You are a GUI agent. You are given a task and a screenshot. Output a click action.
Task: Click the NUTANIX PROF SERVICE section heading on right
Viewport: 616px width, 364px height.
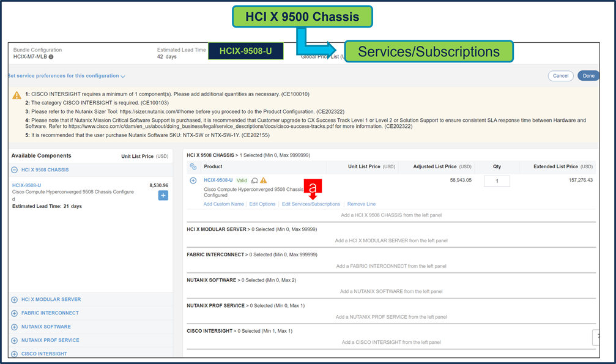(216, 305)
